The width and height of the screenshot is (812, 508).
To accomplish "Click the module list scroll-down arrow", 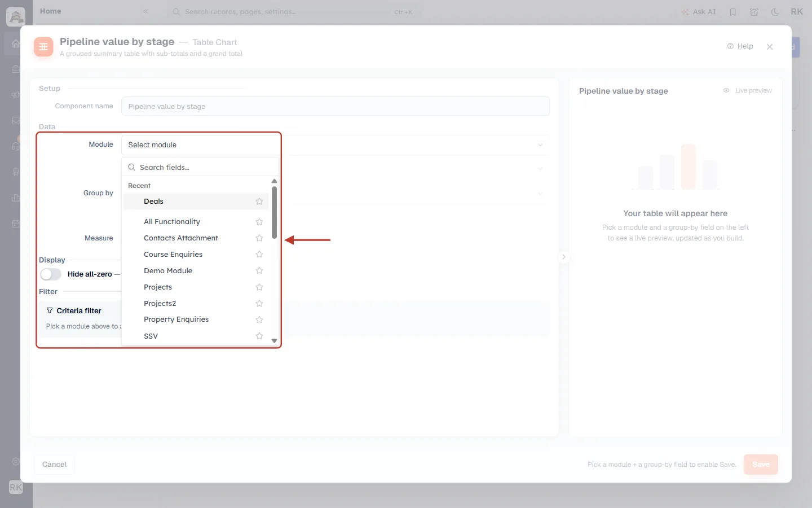I will [x=275, y=341].
